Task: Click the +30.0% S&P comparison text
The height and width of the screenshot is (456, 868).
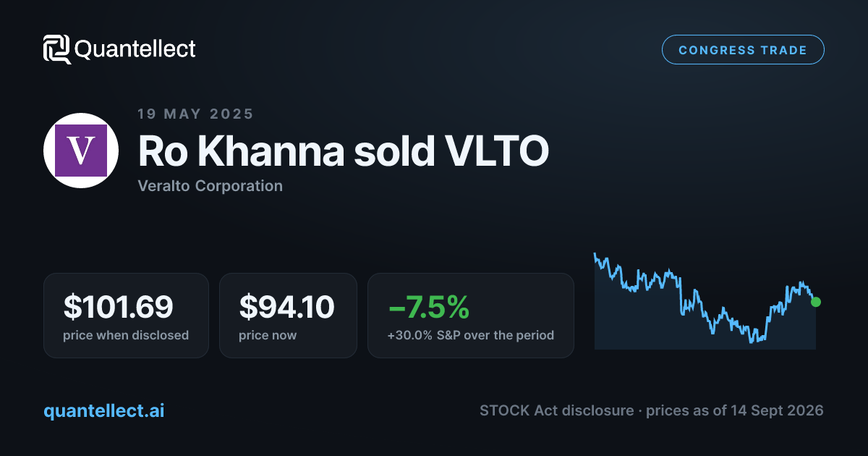Action: [471, 335]
